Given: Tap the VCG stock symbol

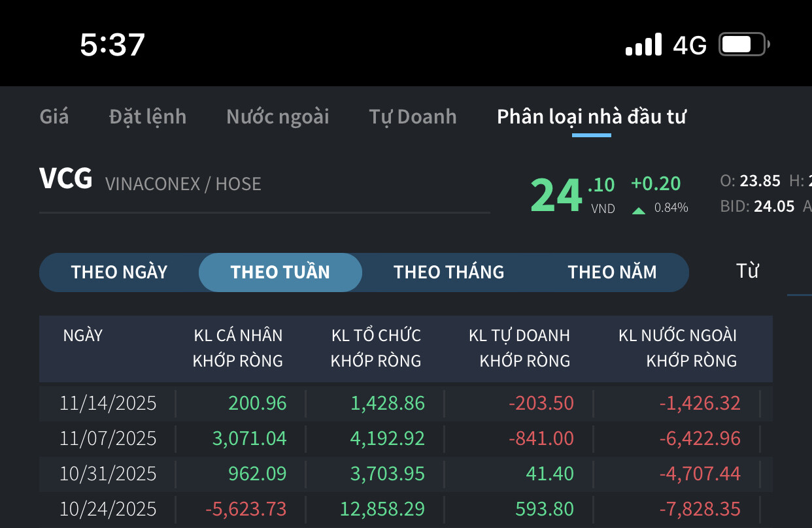Looking at the screenshot, I should [x=65, y=180].
